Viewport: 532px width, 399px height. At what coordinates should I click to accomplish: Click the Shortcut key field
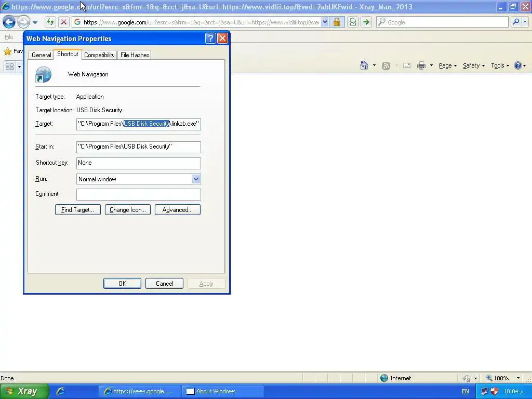(x=138, y=163)
